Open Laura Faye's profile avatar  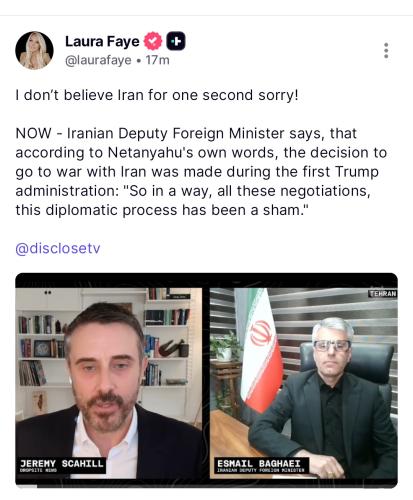(x=34, y=50)
